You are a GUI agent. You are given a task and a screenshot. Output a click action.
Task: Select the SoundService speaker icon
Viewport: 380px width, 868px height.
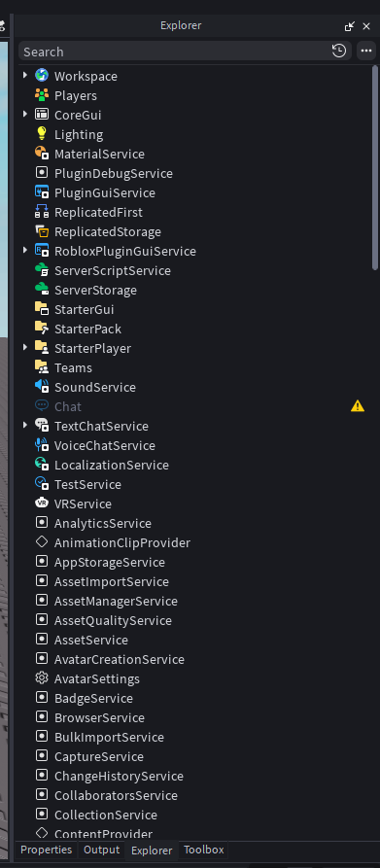(42, 387)
